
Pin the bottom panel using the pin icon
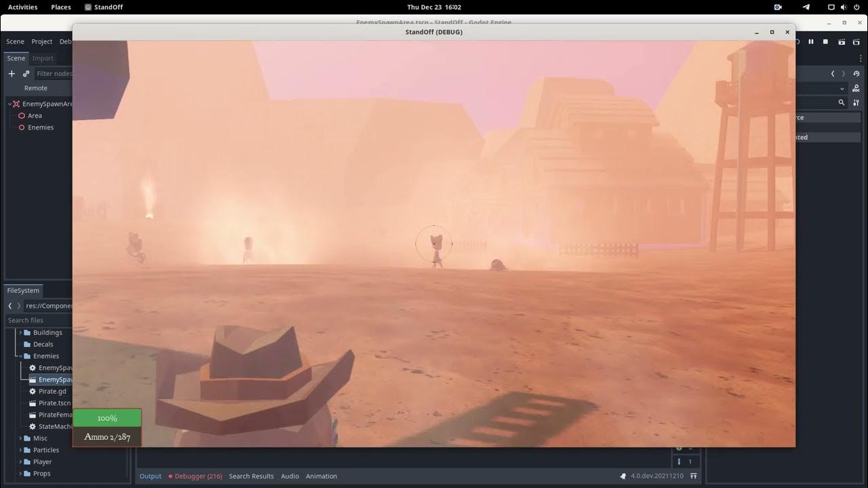(x=694, y=476)
